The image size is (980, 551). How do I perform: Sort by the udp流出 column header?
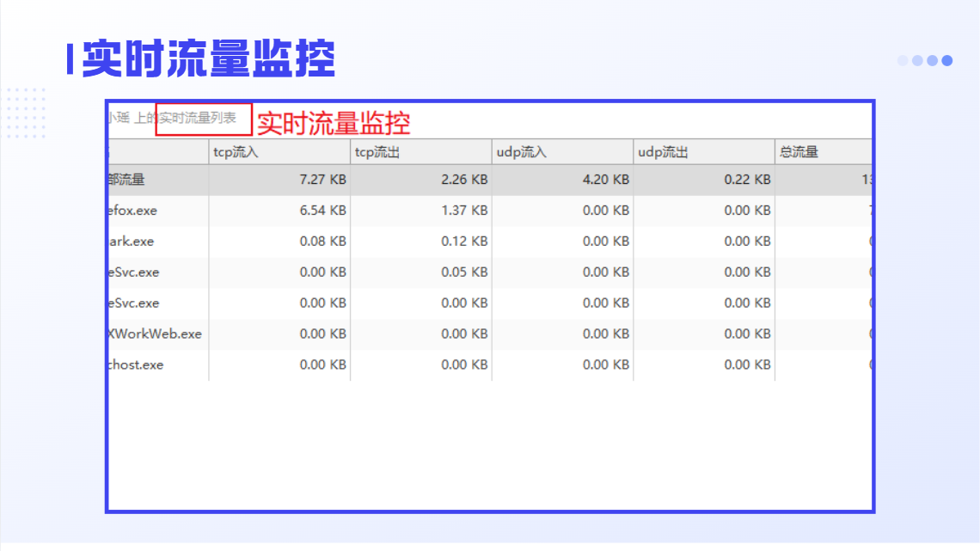click(x=704, y=152)
